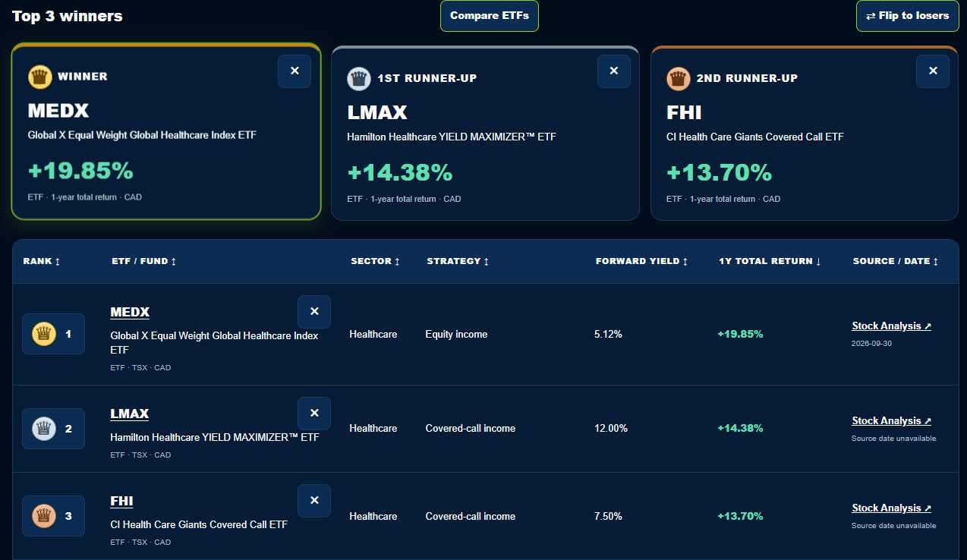Open the Compare ETFs tool

[490, 16]
